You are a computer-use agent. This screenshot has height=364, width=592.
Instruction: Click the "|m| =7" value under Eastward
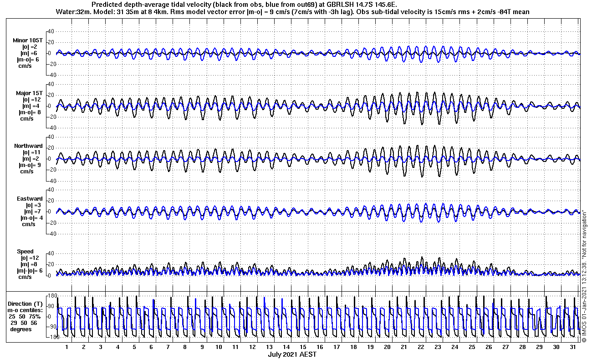32,211
